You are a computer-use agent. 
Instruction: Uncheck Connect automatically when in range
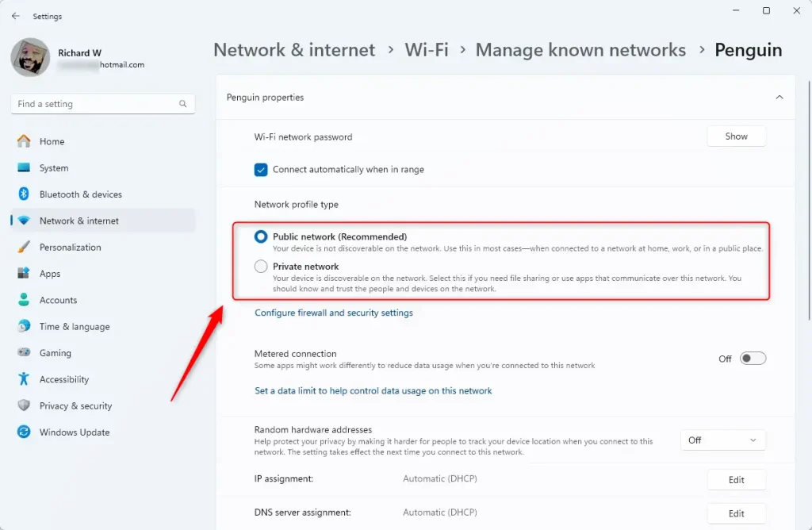pos(260,170)
